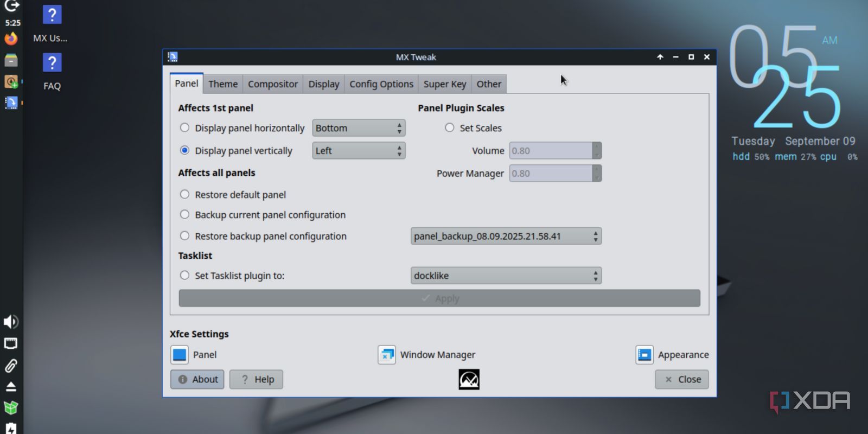Open the FAQ desktop icon
This screenshot has width=868, height=434.
52,72
